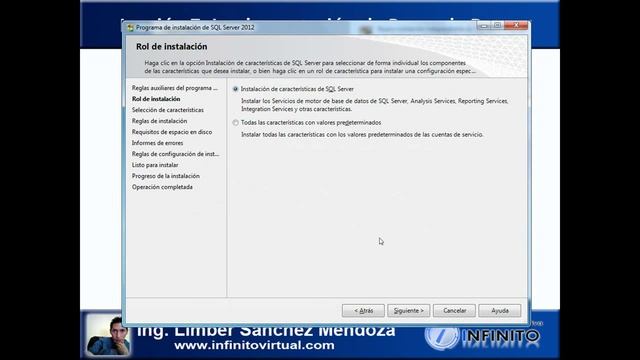640x360 pixels.
Task: Click the SQL Server setup title bar icon
Action: click(130, 27)
